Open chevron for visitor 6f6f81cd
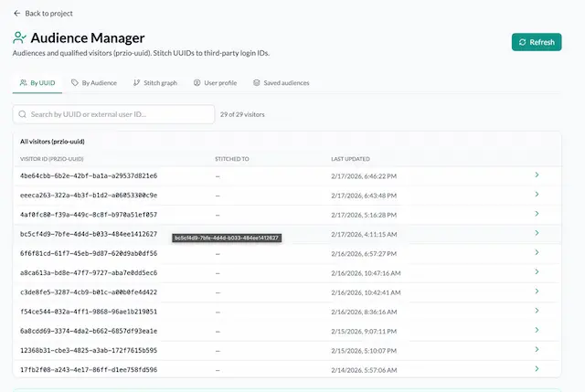Image resolution: width=585 pixels, height=392 pixels. click(537, 253)
